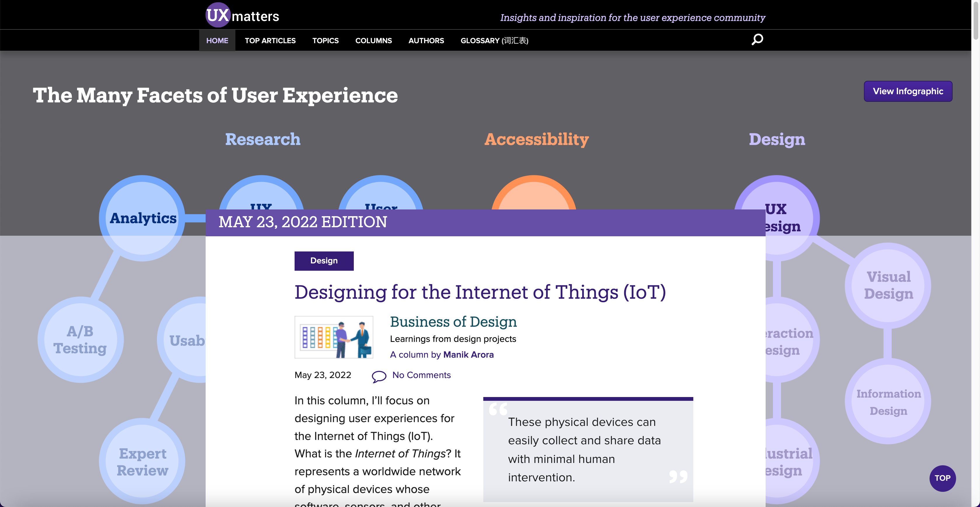This screenshot has height=507, width=980.
Task: Click the round TOP button
Action: click(x=942, y=478)
